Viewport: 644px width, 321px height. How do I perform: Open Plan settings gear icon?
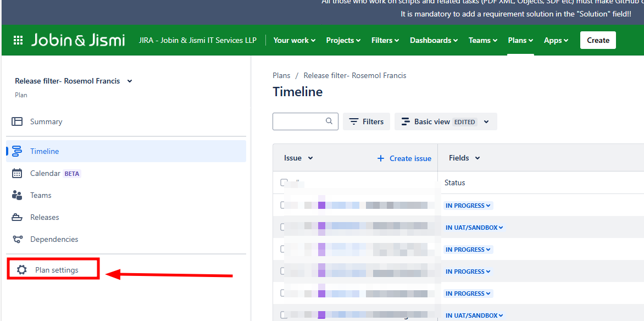[22, 270]
